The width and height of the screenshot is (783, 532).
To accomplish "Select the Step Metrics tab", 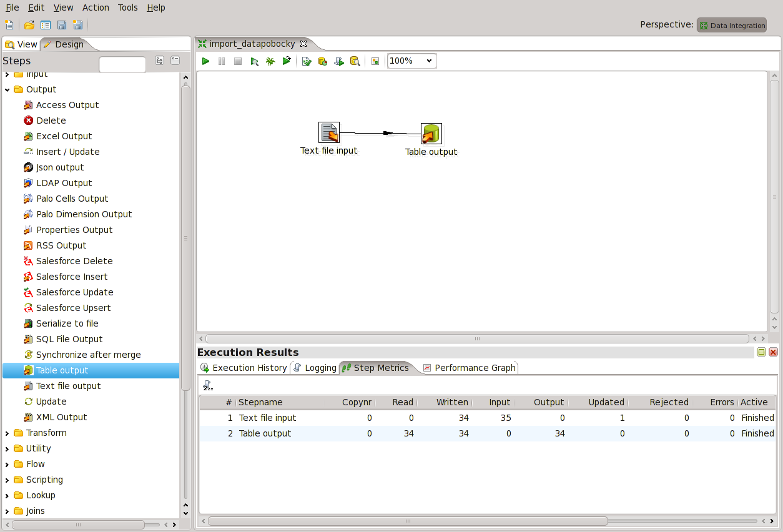I will 375,368.
